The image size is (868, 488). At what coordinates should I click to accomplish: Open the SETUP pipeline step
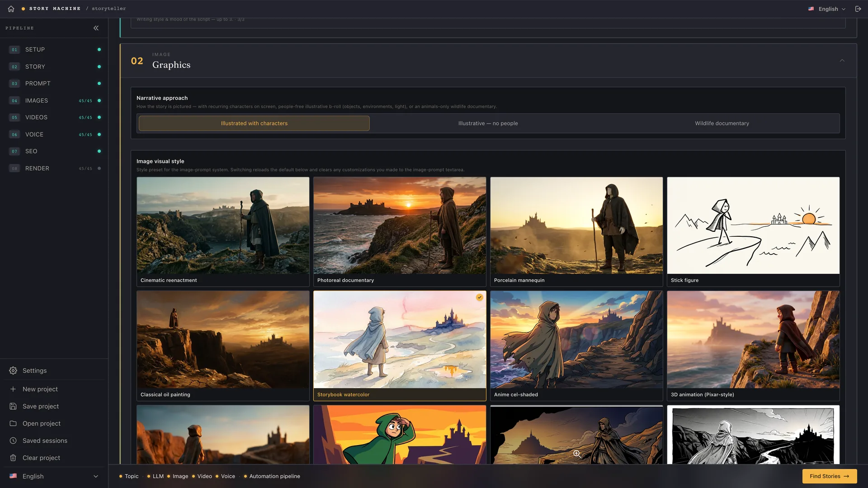[x=54, y=50]
